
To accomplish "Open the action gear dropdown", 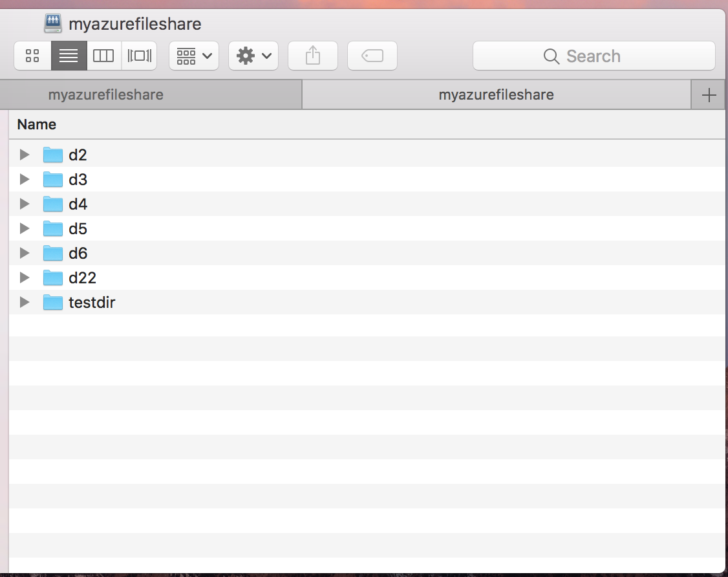I will 253,56.
